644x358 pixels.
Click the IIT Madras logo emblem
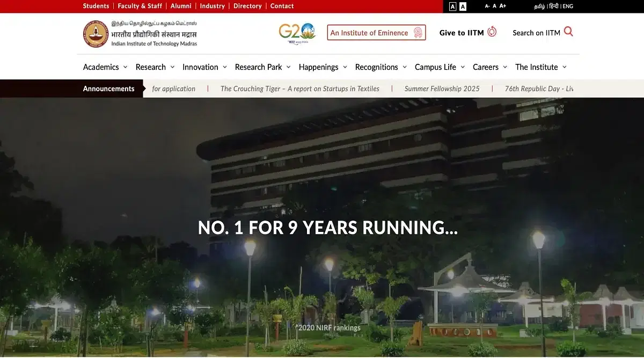96,34
